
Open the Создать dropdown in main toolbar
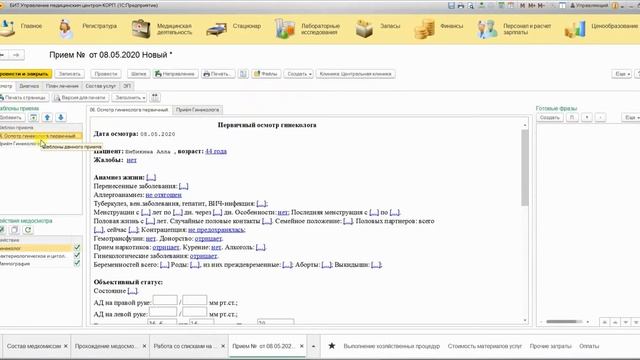click(299, 74)
